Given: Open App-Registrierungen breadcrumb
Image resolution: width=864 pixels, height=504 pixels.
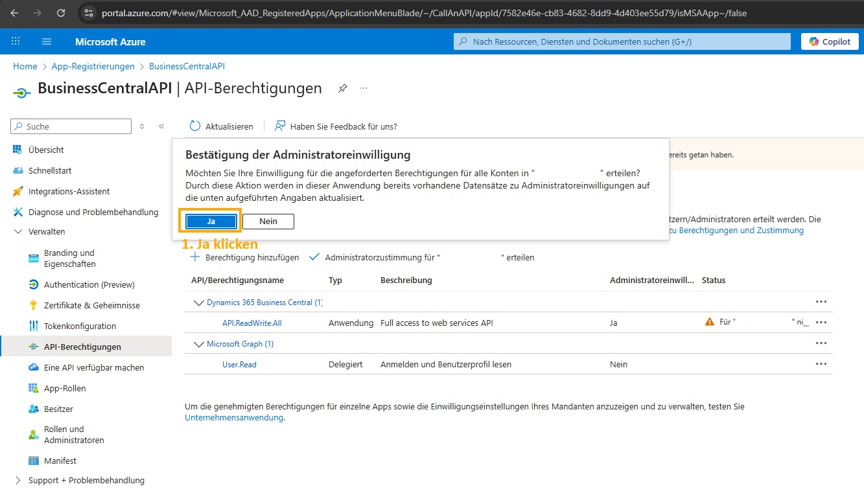Looking at the screenshot, I should tap(93, 66).
